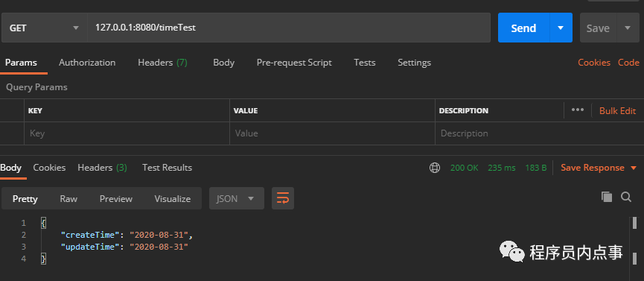This screenshot has height=281, width=644.
Task: Open the request Body tab
Action: coord(224,63)
